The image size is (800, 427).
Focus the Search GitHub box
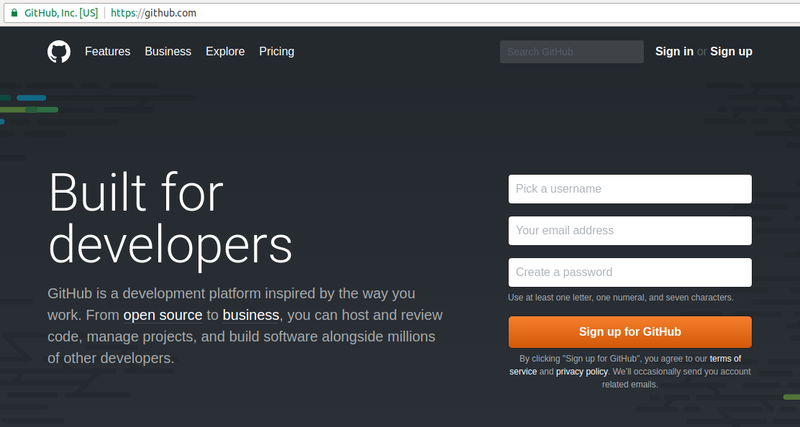click(571, 52)
